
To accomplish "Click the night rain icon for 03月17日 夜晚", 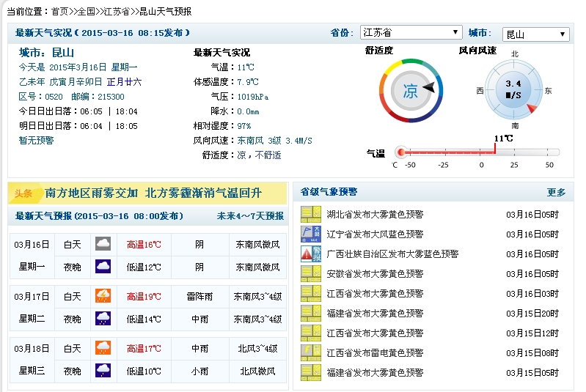I will tap(103, 319).
